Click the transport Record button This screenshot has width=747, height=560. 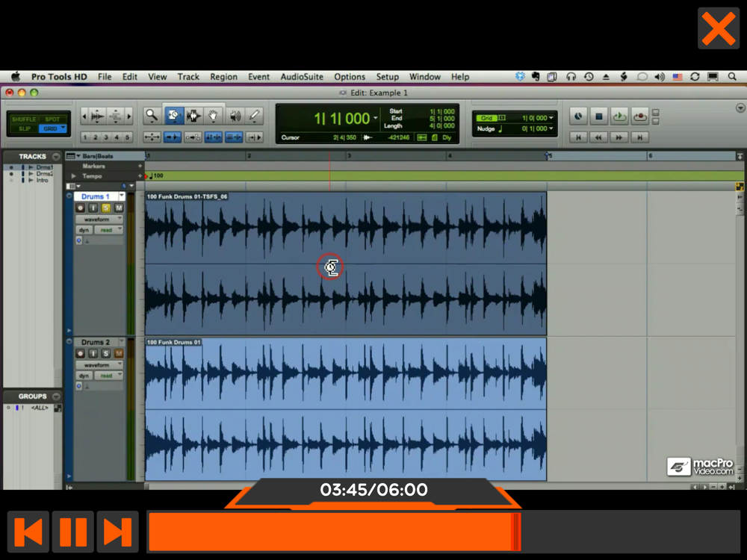point(640,116)
